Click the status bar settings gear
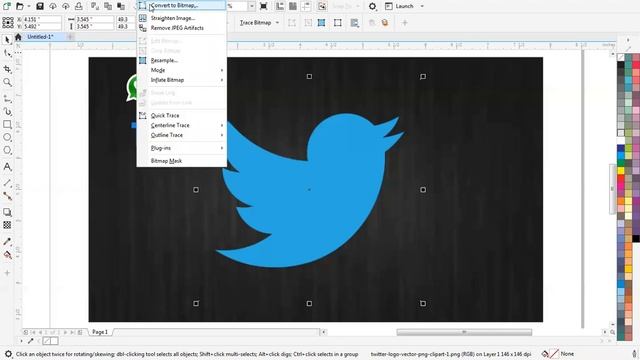 click(8, 354)
